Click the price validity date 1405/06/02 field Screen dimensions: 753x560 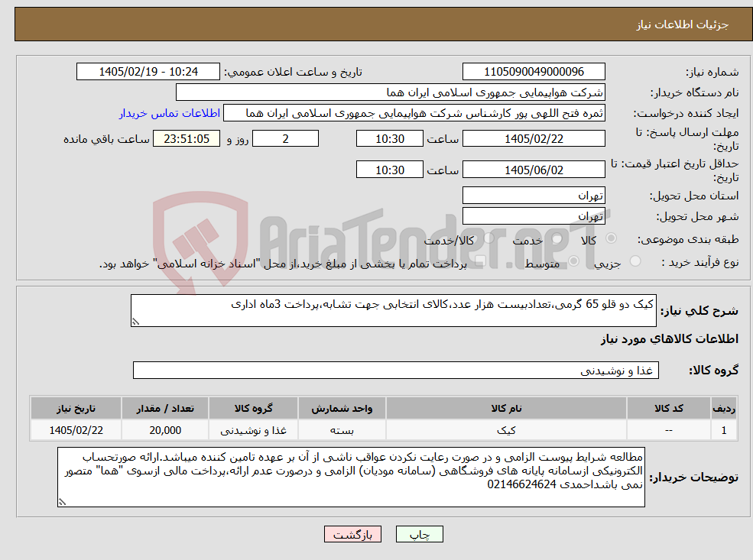[x=534, y=170]
